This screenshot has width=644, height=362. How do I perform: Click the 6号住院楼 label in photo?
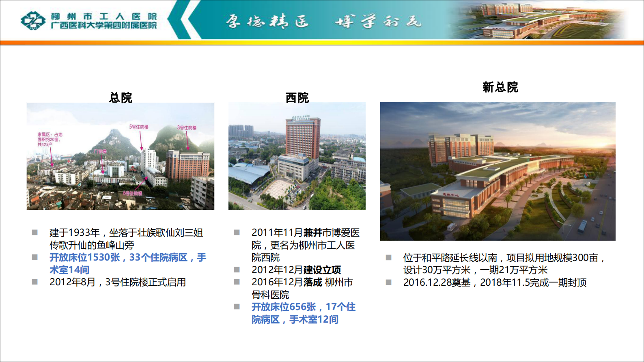[x=133, y=193]
